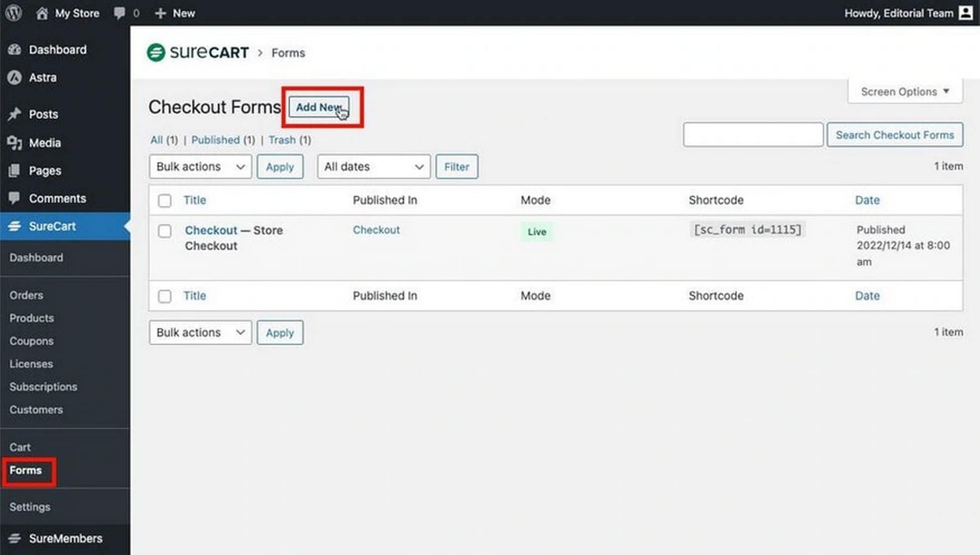Click the Editorial Team user avatar icon

click(x=966, y=13)
